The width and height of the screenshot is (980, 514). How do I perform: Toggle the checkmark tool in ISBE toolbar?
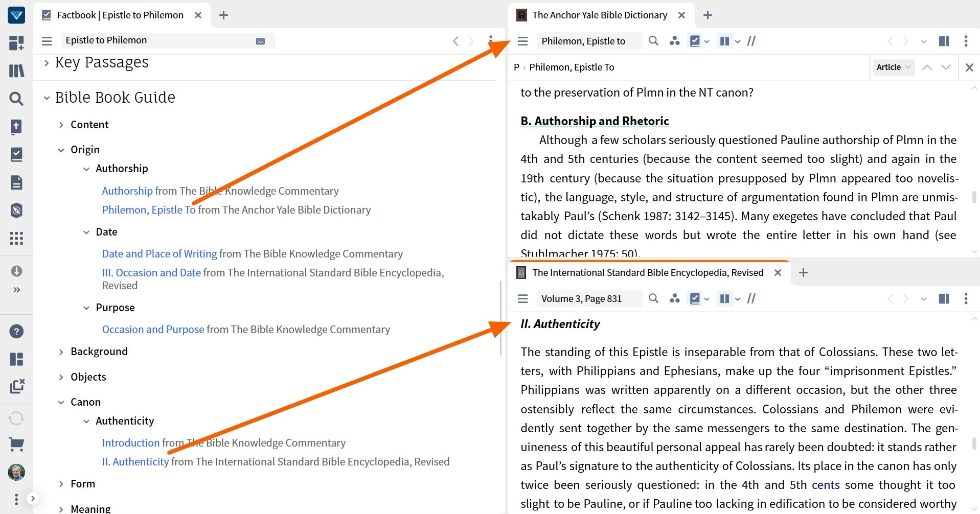[x=695, y=298]
